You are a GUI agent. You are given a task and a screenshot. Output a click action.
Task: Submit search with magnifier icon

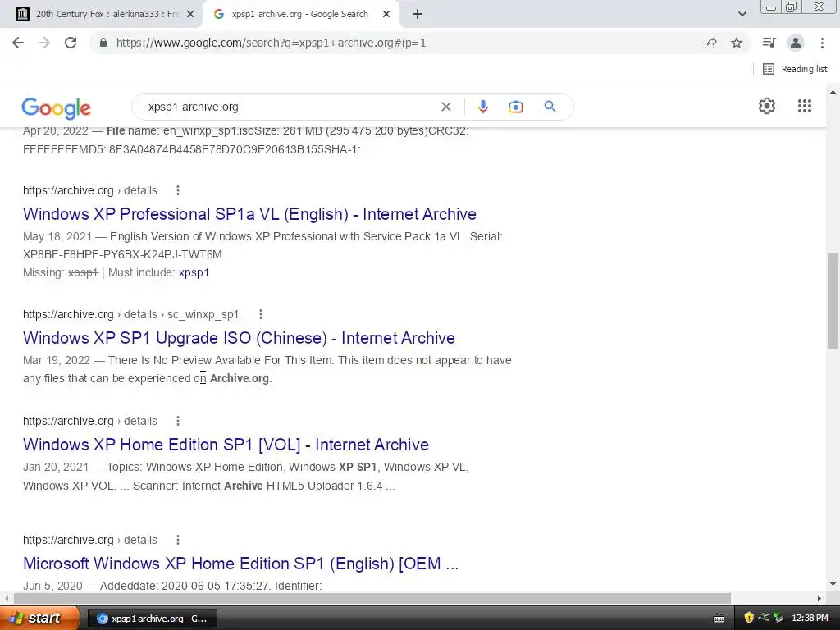click(550, 107)
